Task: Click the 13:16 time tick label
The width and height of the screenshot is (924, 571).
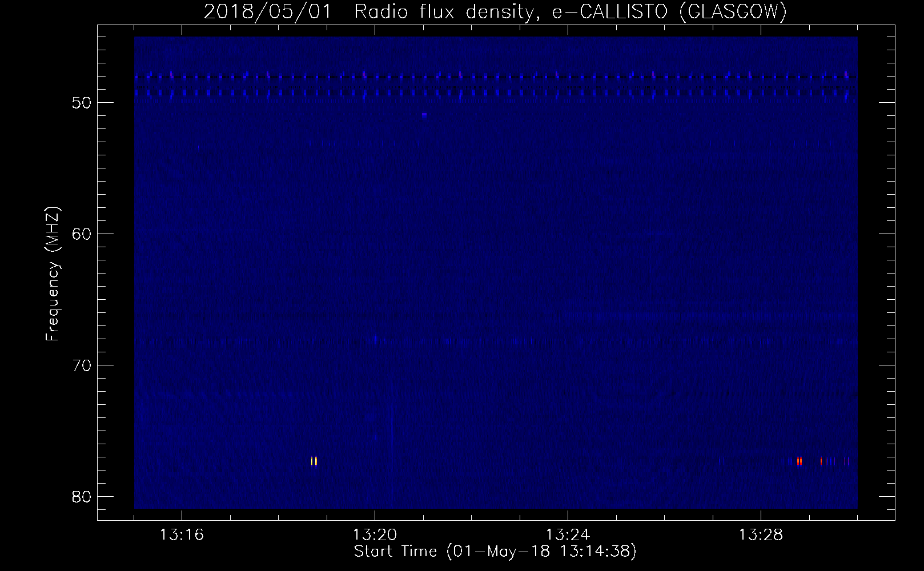Action: pyautogui.click(x=182, y=535)
